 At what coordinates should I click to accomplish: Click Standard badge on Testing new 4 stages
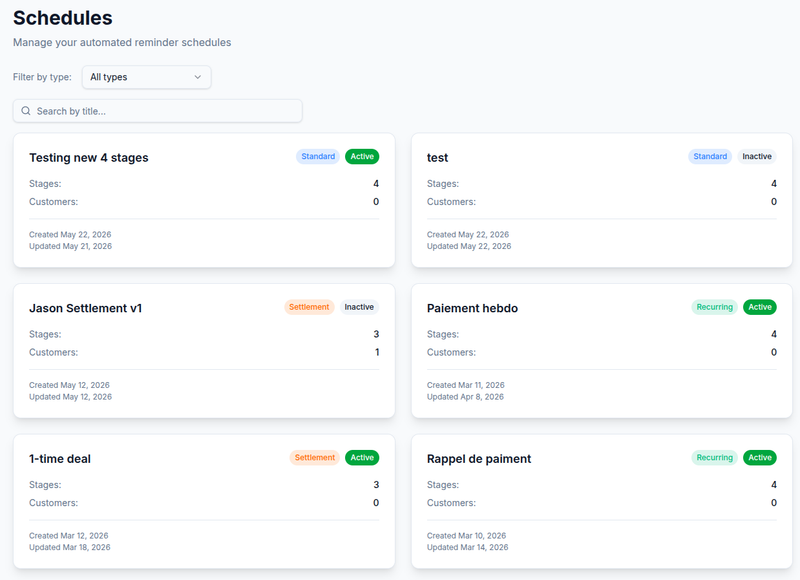pyautogui.click(x=318, y=157)
